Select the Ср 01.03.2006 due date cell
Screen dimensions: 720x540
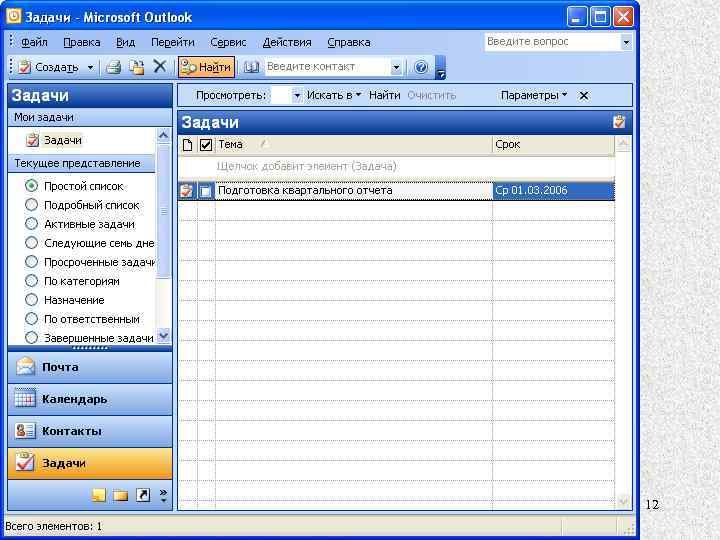pyautogui.click(x=553, y=191)
